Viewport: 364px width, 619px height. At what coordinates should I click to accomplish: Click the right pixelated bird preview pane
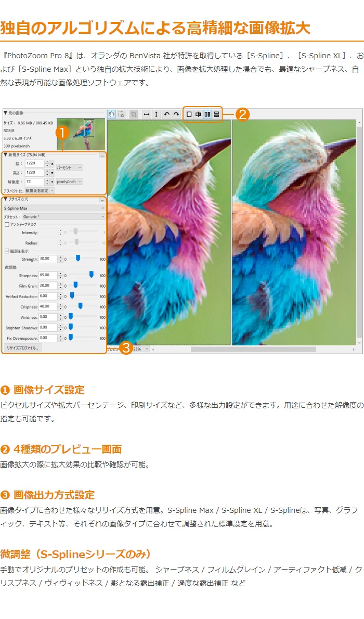pyautogui.click(x=294, y=233)
